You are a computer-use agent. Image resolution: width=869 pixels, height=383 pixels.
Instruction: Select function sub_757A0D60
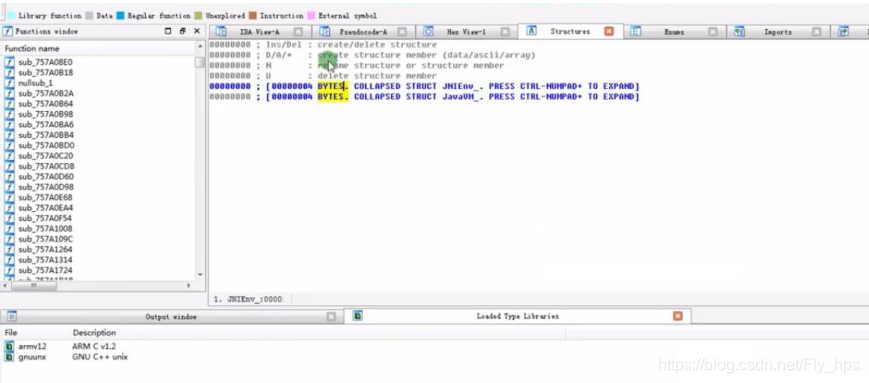45,177
